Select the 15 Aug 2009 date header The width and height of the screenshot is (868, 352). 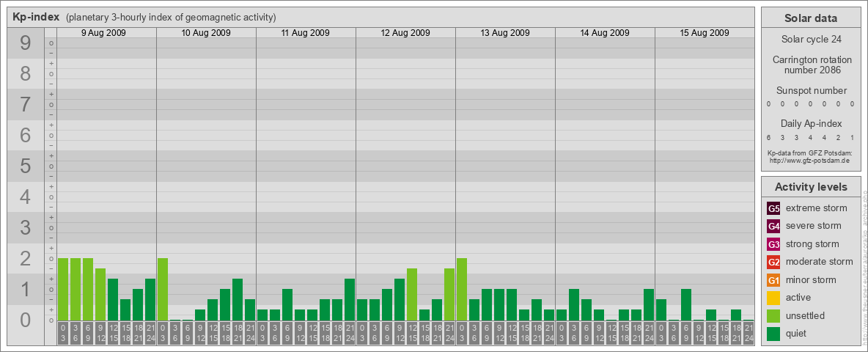(x=705, y=33)
